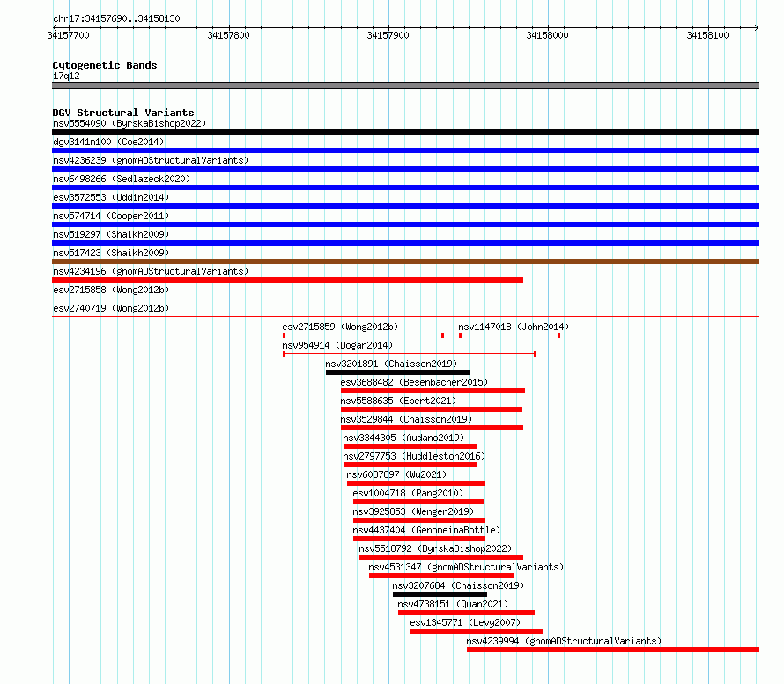The width and height of the screenshot is (784, 684).
Task: Select esv1345771 (Levy2007) label
Action: coord(465,622)
